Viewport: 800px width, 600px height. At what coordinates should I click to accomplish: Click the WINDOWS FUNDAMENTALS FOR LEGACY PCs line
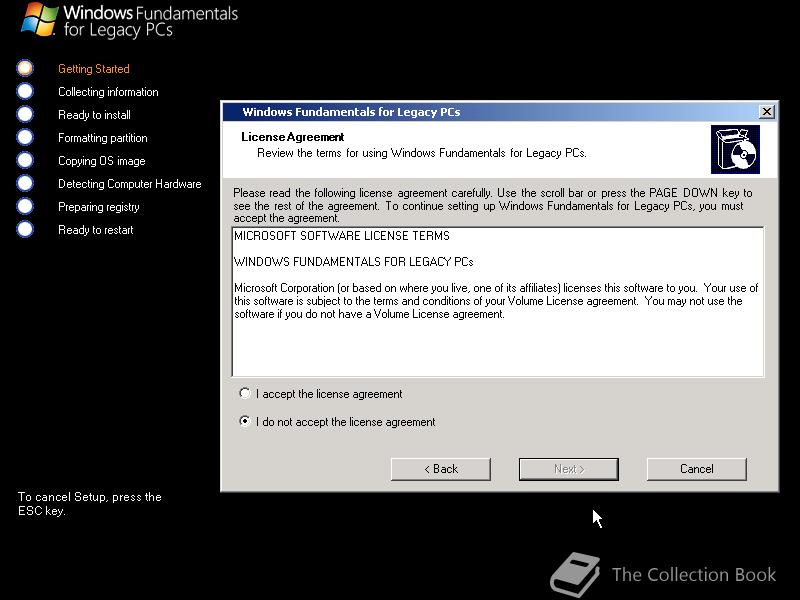tap(354, 262)
